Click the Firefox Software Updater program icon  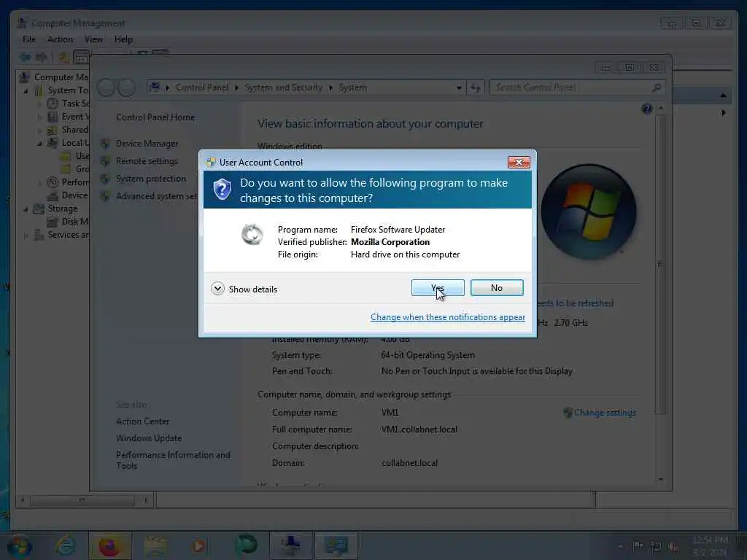[252, 234]
